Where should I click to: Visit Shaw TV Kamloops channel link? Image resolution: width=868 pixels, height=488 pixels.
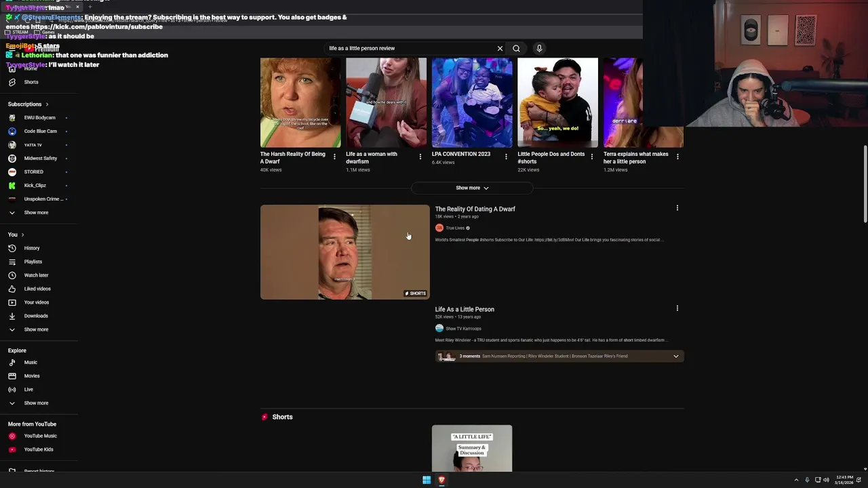click(463, 329)
